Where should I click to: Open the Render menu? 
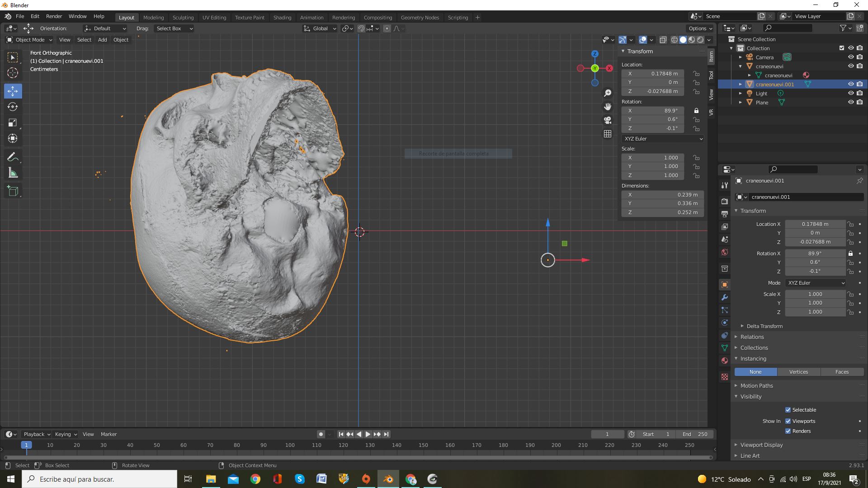[54, 16]
